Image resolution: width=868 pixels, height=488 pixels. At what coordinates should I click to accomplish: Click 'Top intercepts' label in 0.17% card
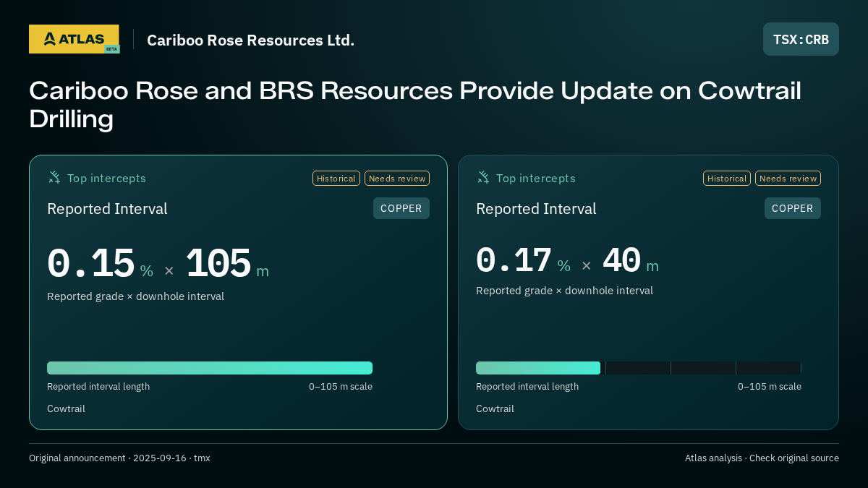535,178
